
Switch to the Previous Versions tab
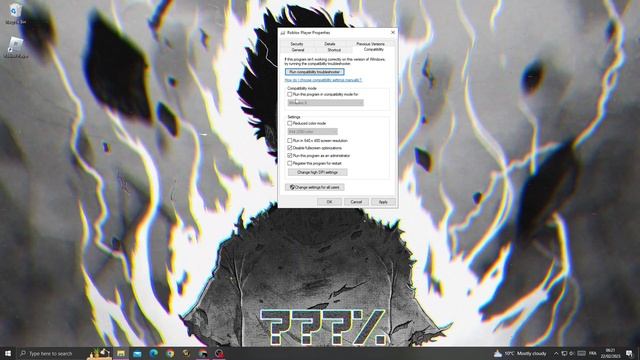pyautogui.click(x=370, y=44)
